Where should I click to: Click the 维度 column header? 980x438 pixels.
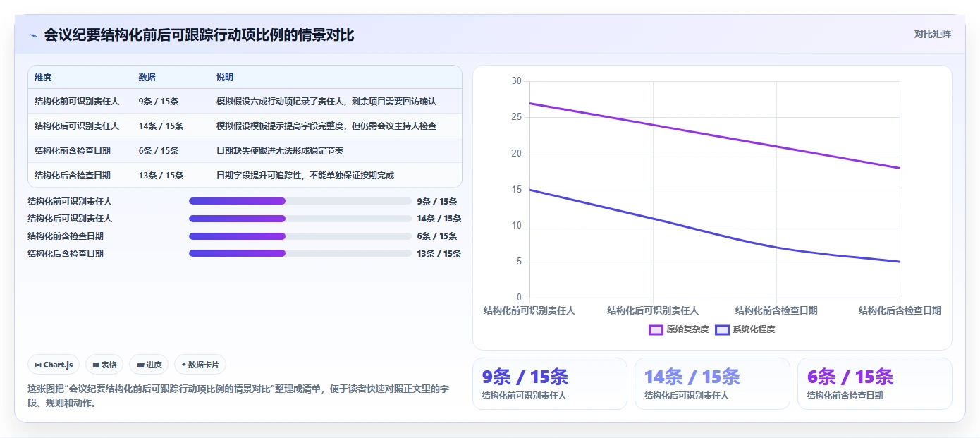(x=43, y=78)
